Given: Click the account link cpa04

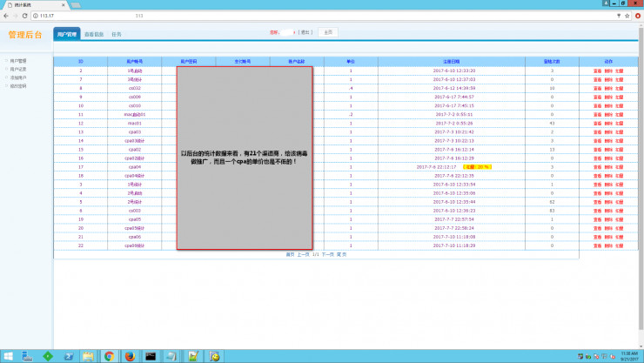Looking at the screenshot, I should coord(134,166).
